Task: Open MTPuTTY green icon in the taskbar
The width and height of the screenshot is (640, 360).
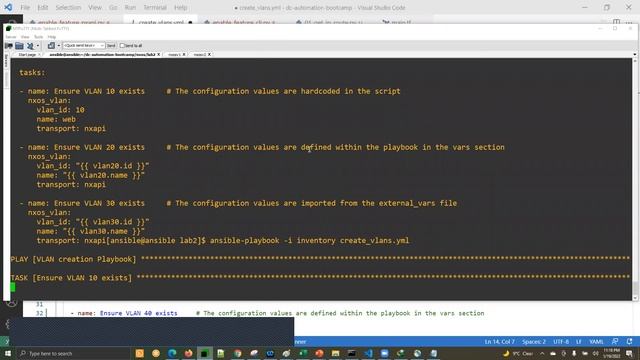Action: point(204,353)
